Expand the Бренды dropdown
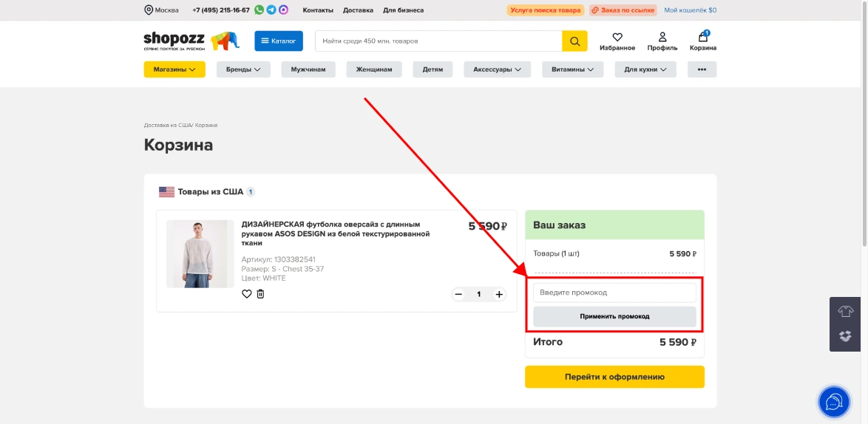The image size is (868, 424). pos(243,69)
